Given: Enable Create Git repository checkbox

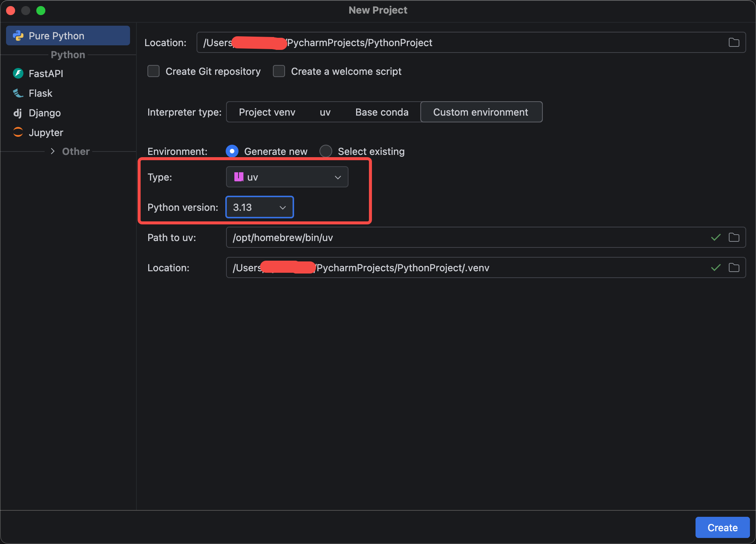Looking at the screenshot, I should click(153, 71).
